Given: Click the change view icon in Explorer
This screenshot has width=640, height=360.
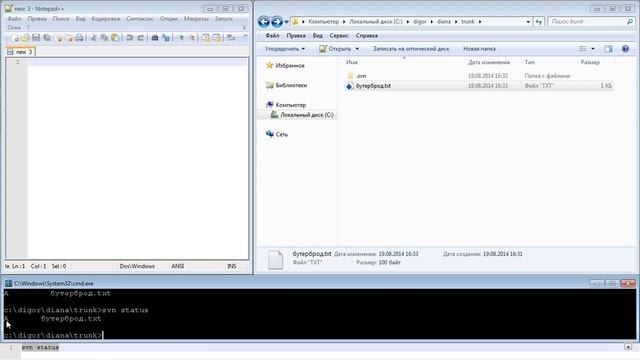Looking at the screenshot, I should coord(582,49).
